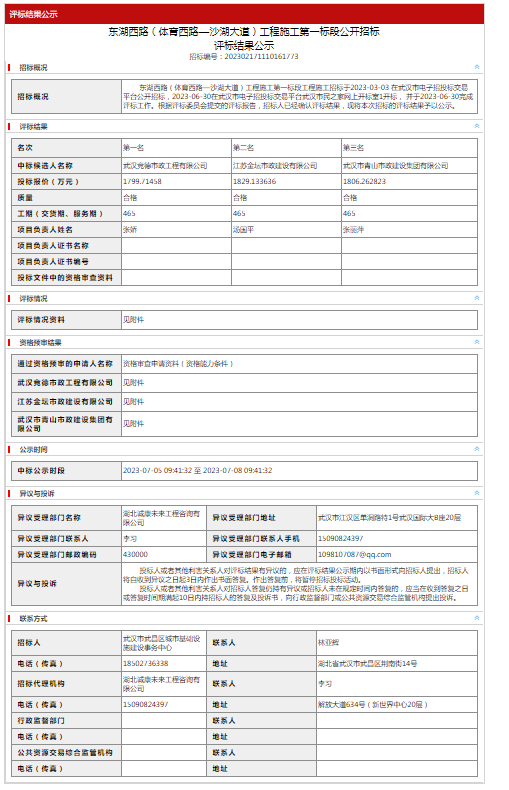Click the bid price 1829.133636

254,181
